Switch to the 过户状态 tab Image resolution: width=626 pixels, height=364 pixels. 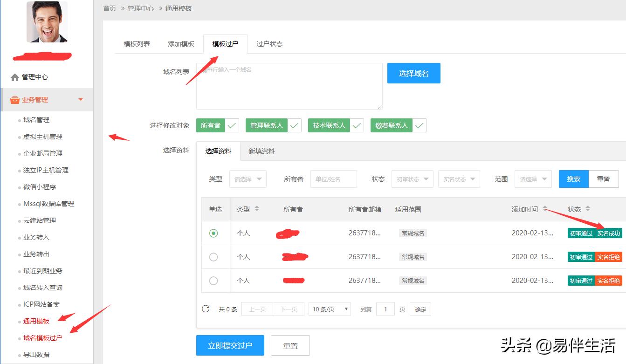[269, 43]
